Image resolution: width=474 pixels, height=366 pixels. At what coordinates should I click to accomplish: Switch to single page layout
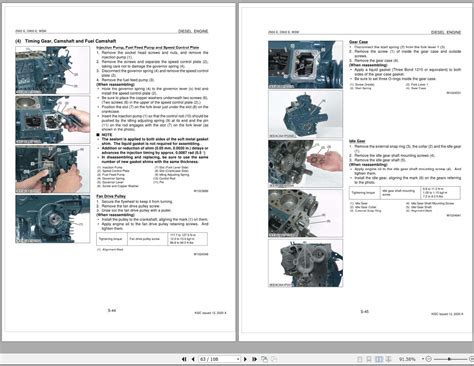coord(360,359)
